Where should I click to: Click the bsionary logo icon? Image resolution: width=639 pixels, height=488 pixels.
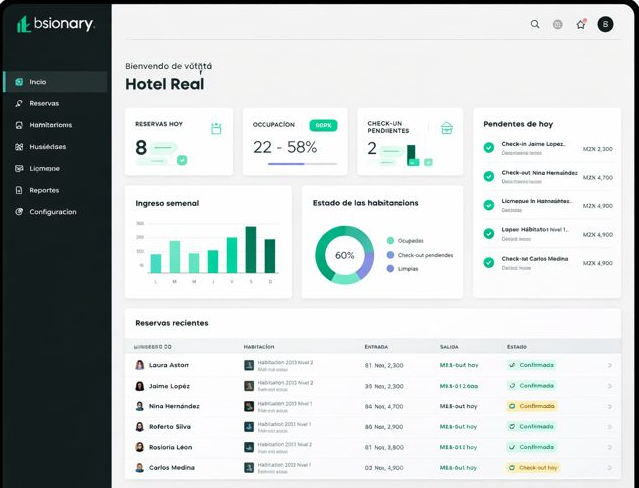[23, 25]
